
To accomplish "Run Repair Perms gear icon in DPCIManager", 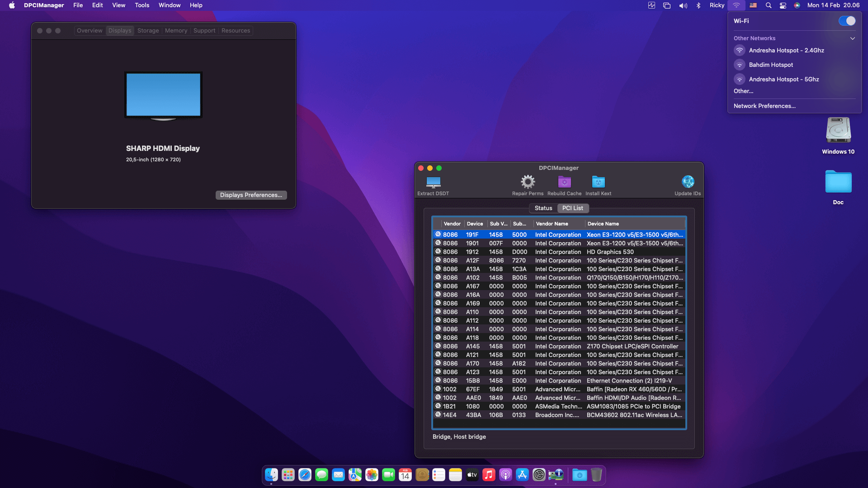I will pyautogui.click(x=528, y=182).
